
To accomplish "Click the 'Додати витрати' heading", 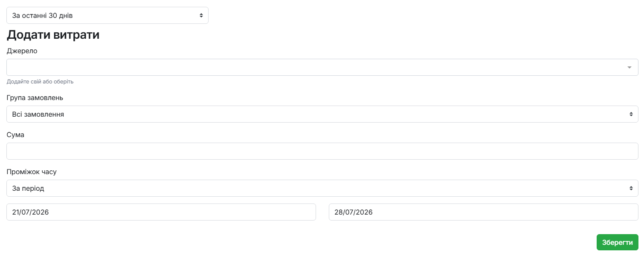I will click(53, 35).
